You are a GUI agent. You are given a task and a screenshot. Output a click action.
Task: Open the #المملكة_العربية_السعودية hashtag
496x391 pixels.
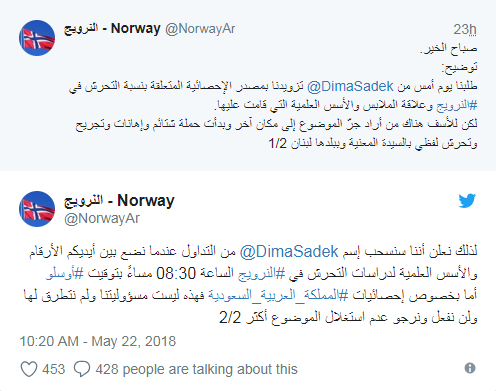(278, 295)
